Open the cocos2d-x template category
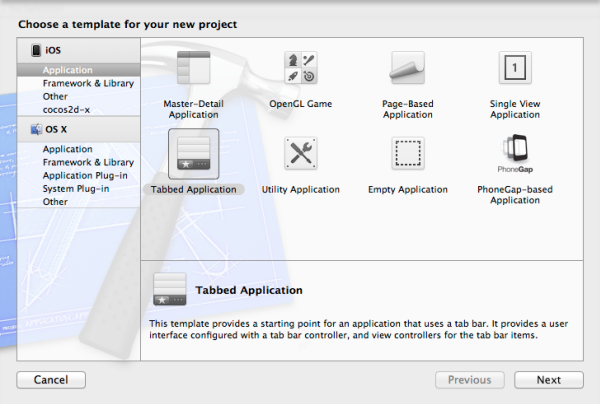The height and width of the screenshot is (404, 600). [66, 109]
